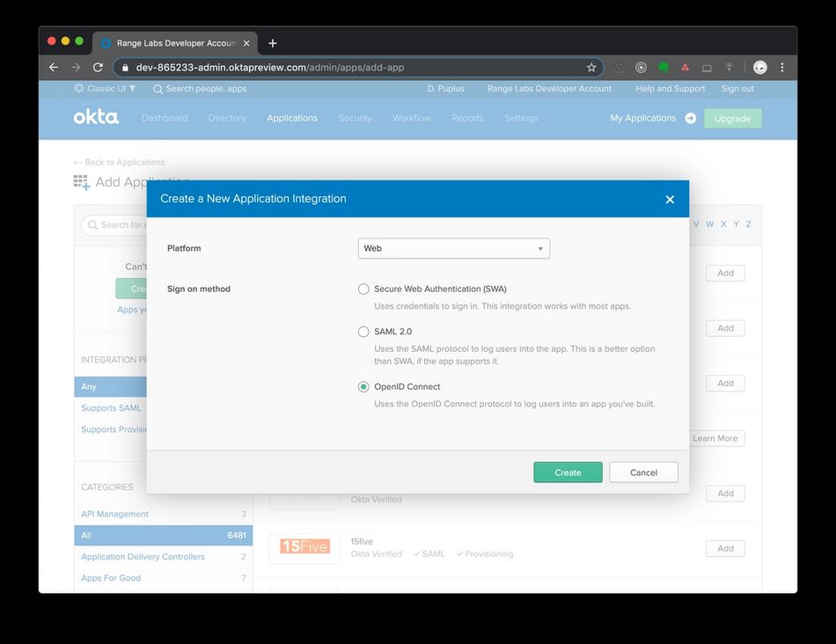Reload the page with the refresh icon
Viewport: 836px width, 644px height.
pos(98,67)
